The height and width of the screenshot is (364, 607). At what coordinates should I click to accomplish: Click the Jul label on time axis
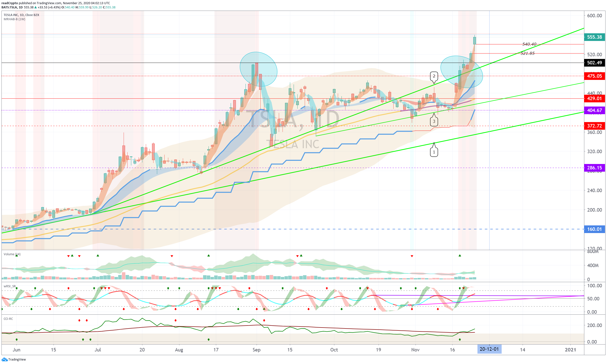(98, 350)
